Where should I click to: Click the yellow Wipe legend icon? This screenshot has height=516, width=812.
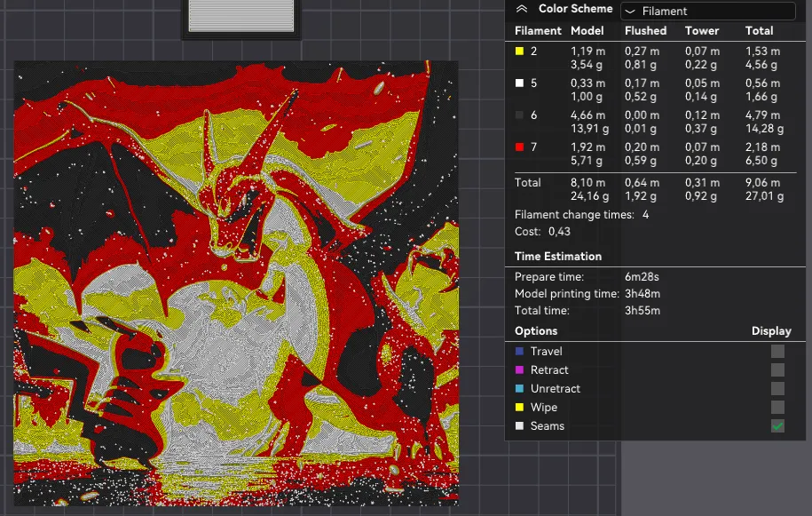(519, 407)
